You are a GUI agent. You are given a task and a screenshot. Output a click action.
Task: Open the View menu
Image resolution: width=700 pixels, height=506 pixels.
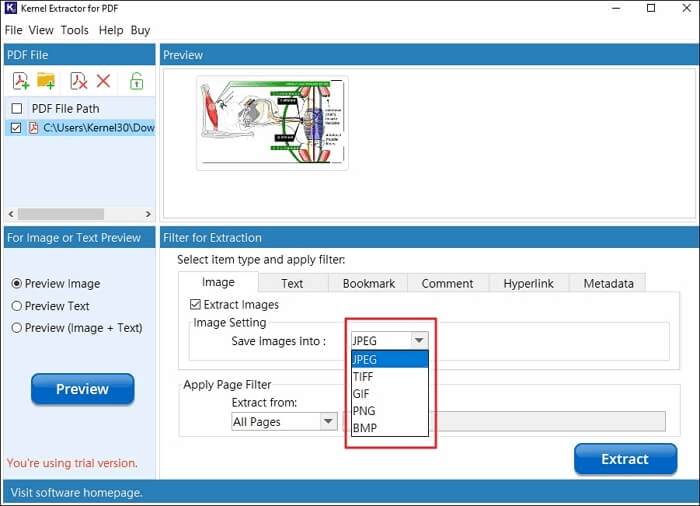click(41, 30)
